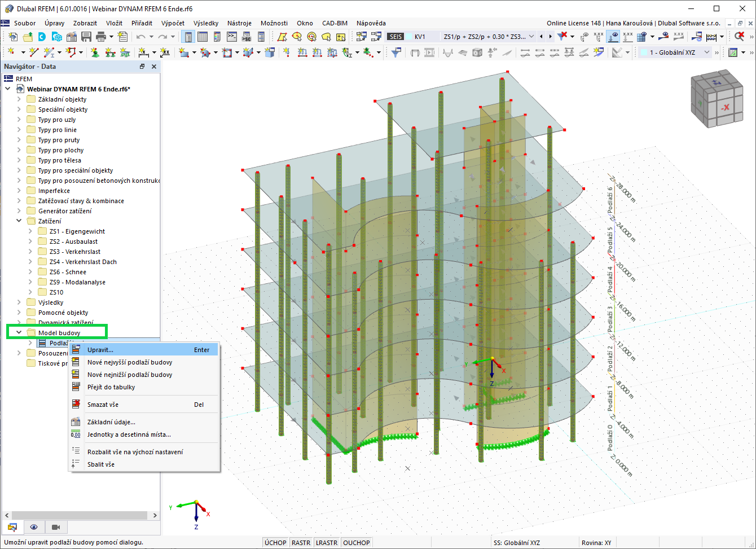Choose Upravit... in the context menu
This screenshot has width=756, height=549.
(x=144, y=350)
